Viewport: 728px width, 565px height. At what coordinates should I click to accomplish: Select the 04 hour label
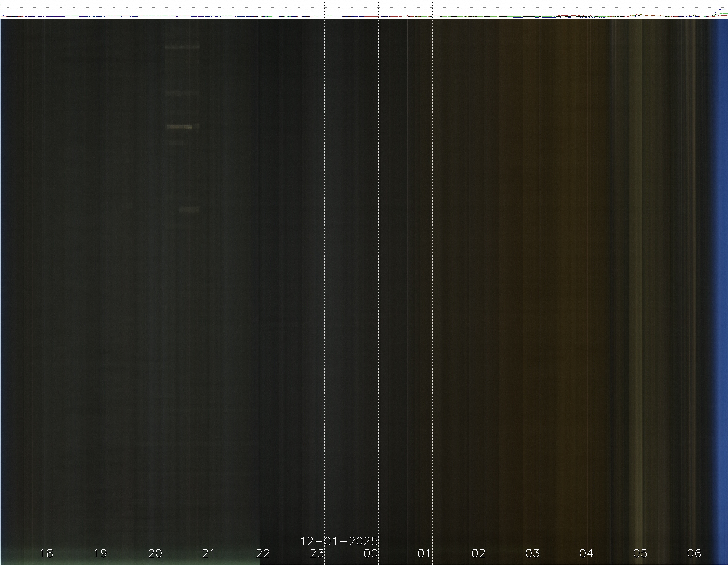click(586, 553)
